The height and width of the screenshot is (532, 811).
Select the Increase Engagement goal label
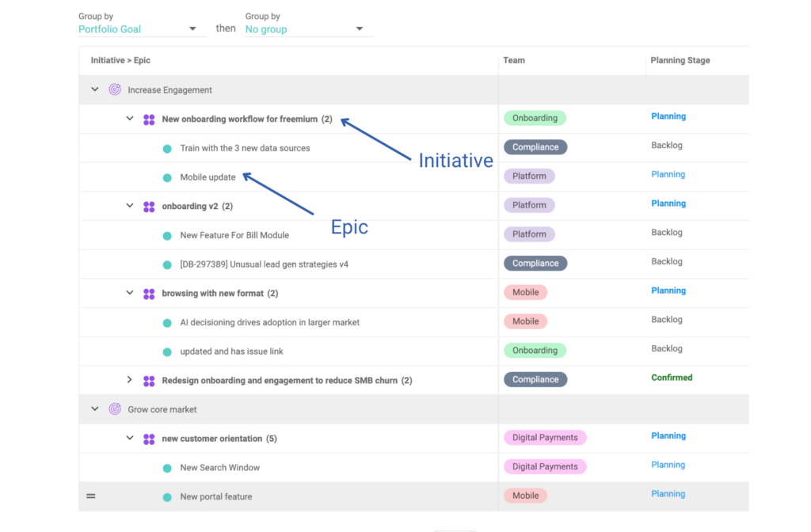(169, 90)
